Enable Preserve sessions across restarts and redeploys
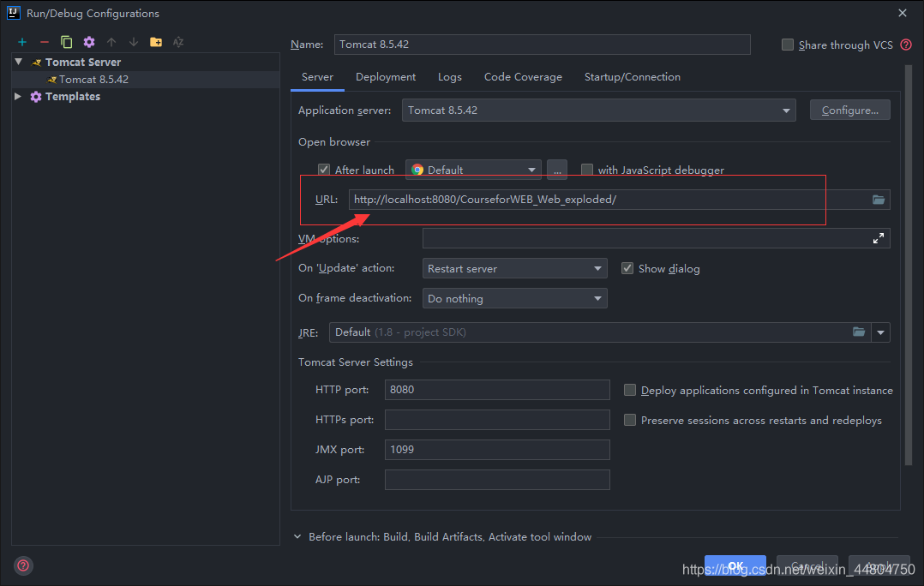This screenshot has width=924, height=586. 630,420
